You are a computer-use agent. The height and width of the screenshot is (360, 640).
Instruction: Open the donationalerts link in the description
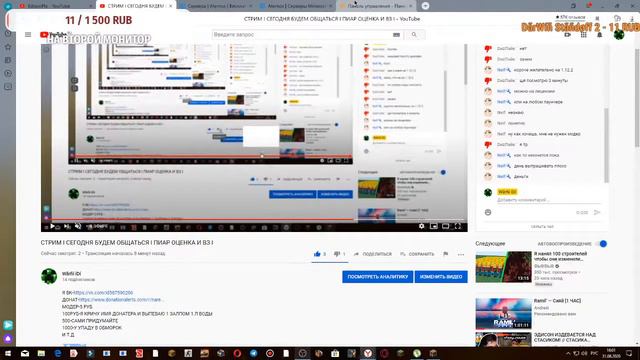click(x=121, y=300)
